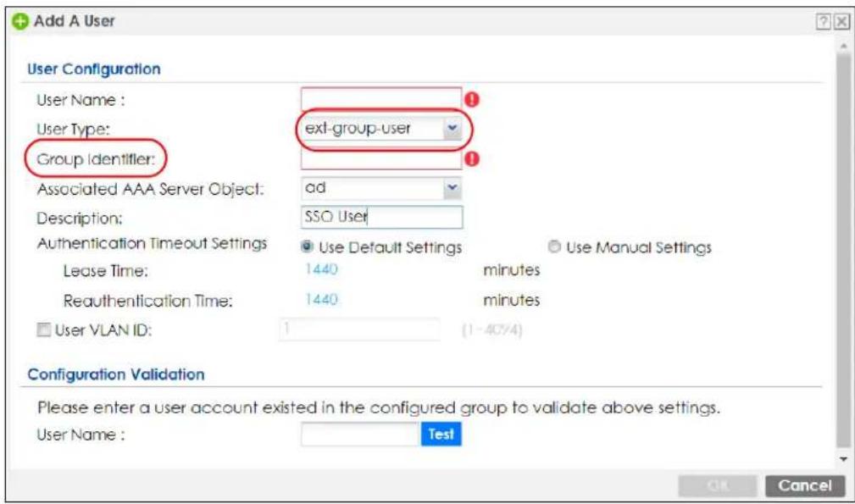Click the Lease Time value 1440
This screenshot has height=504, width=855.
[321, 269]
